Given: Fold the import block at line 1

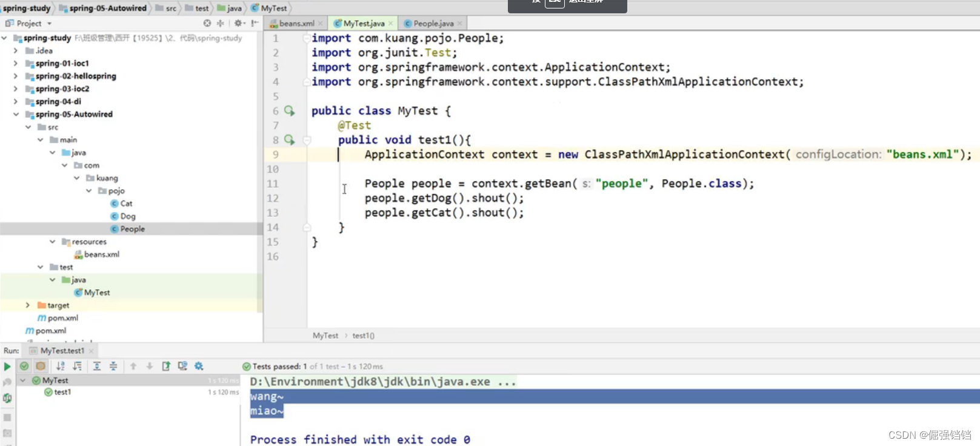Looking at the screenshot, I should [307, 38].
